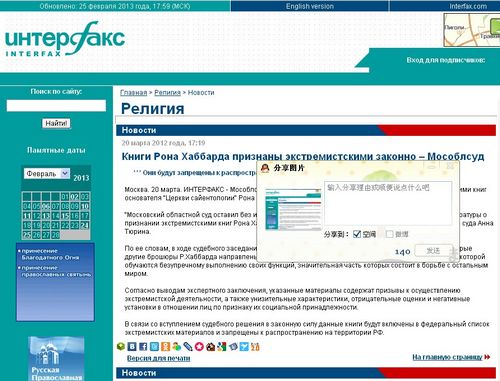Select calendar day 25

coord(27,235)
